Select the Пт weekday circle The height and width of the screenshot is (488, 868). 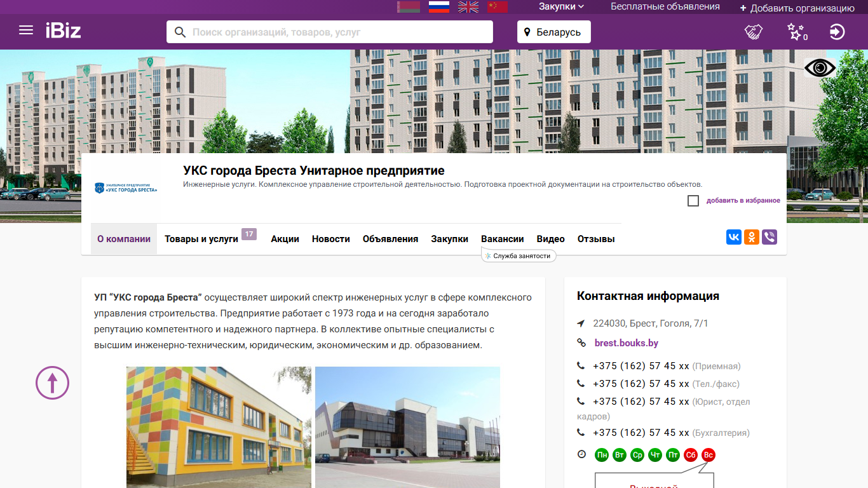click(x=673, y=455)
